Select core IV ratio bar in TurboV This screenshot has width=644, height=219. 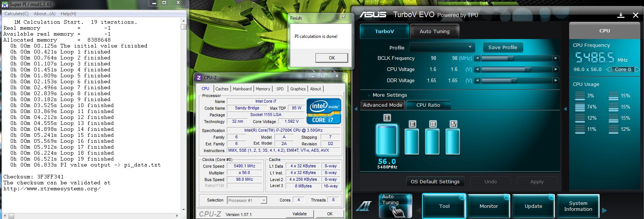tap(453, 141)
